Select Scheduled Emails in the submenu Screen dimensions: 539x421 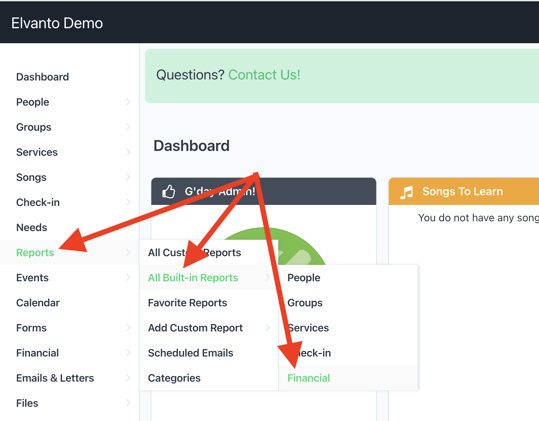coord(209,353)
